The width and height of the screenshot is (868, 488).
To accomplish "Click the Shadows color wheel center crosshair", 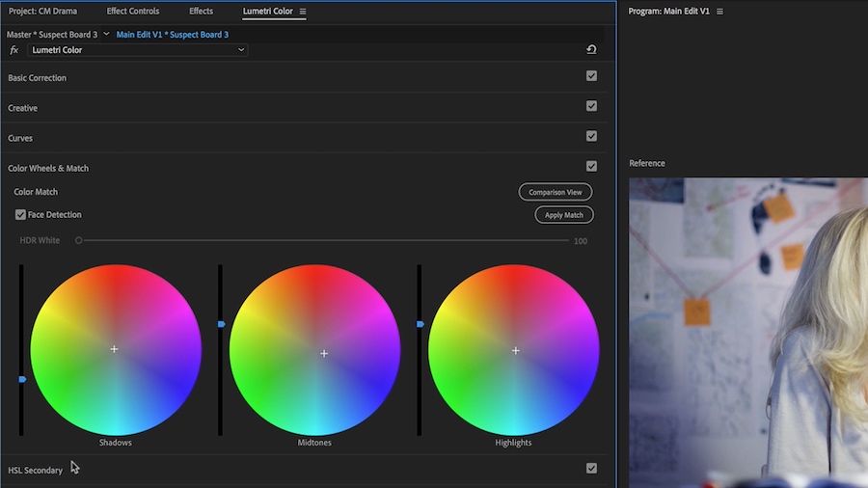I will click(114, 349).
